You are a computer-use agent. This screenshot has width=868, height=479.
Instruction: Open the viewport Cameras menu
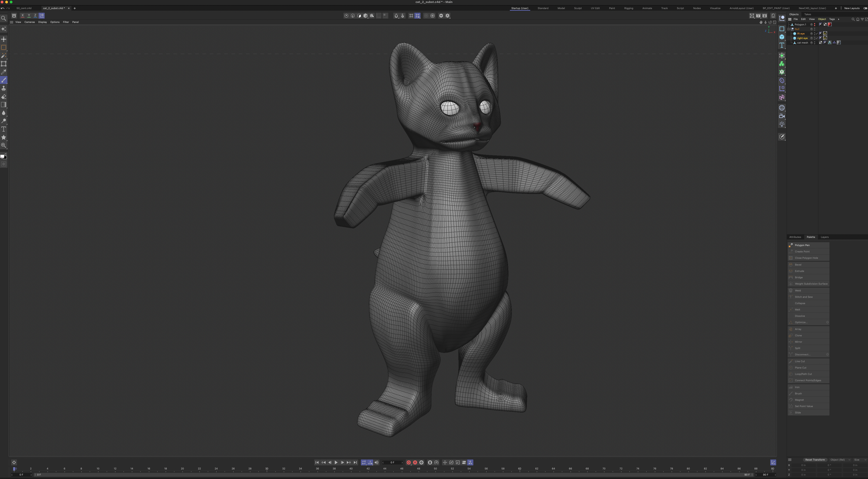click(30, 22)
